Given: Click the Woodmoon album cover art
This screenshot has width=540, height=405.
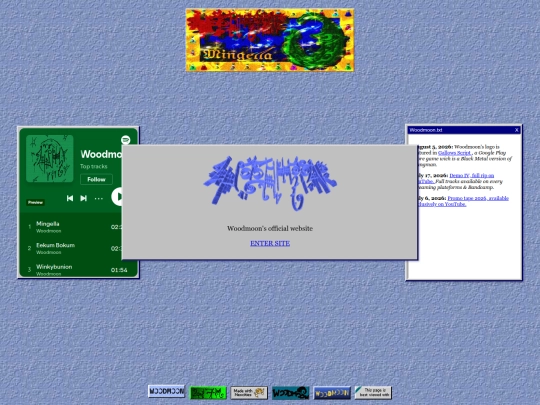Looking at the screenshot, I should 50,158.
